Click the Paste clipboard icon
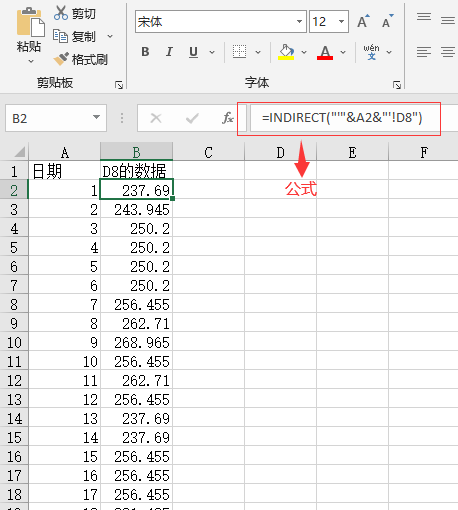458x510 pixels. coord(30,22)
